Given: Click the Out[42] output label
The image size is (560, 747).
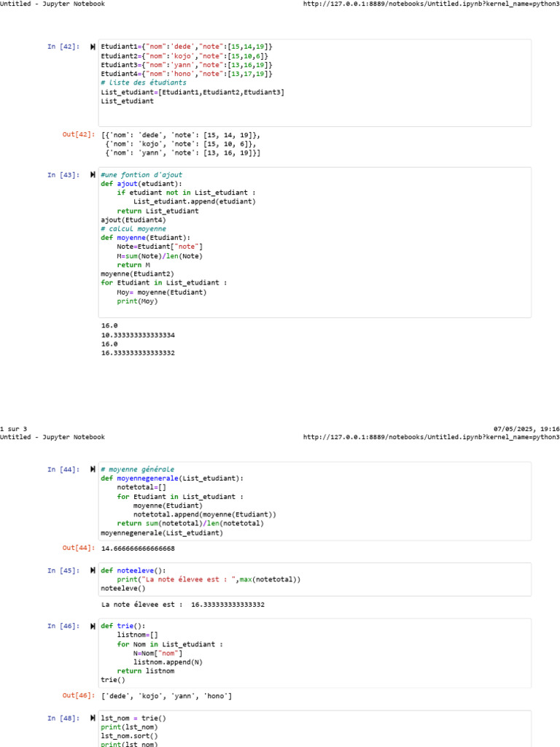Looking at the screenshot, I should [x=79, y=134].
